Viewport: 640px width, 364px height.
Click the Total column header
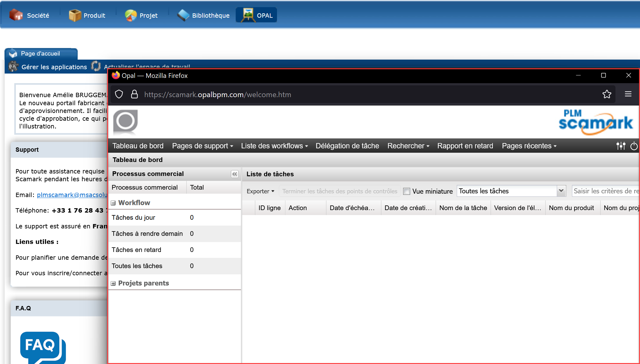[x=214, y=187]
